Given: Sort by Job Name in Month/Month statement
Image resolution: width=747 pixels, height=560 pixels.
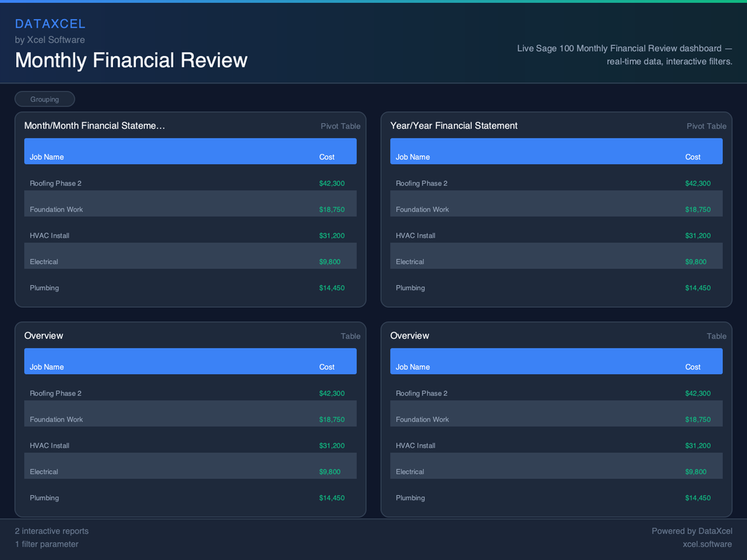Looking at the screenshot, I should click(47, 157).
